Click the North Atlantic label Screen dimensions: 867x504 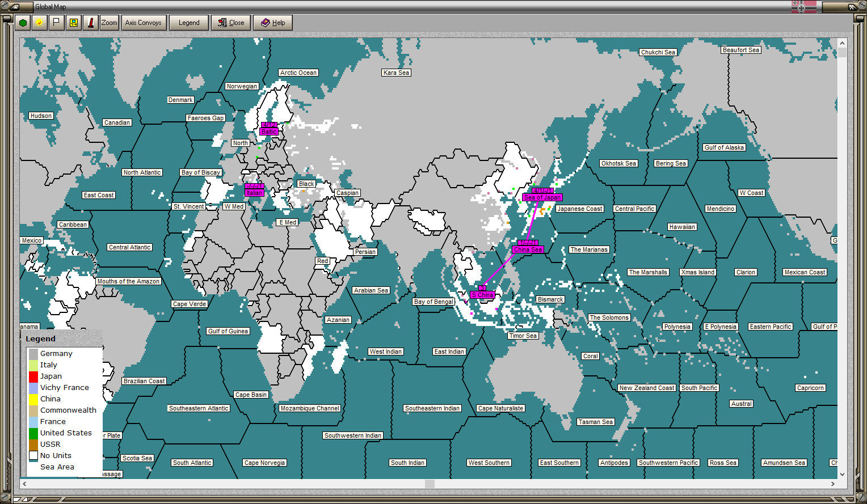click(x=142, y=172)
